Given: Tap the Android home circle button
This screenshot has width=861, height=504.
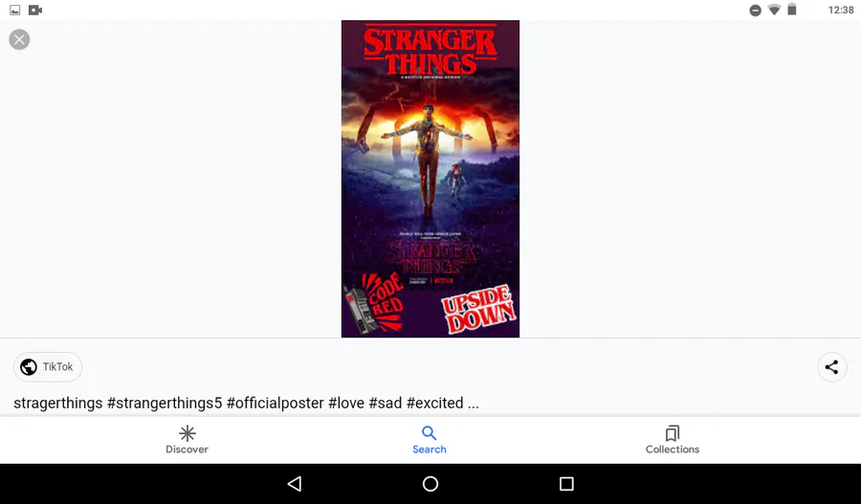Looking at the screenshot, I should (430, 484).
